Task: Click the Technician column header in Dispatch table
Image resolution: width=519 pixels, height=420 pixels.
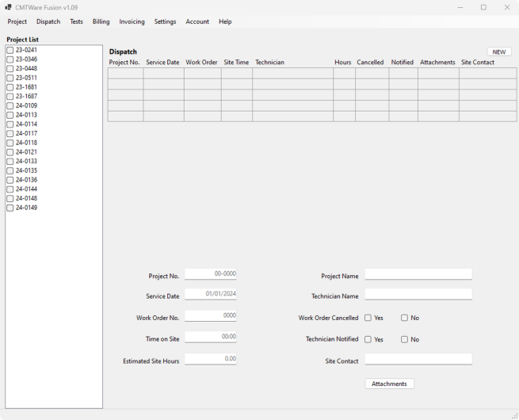Action: (269, 63)
